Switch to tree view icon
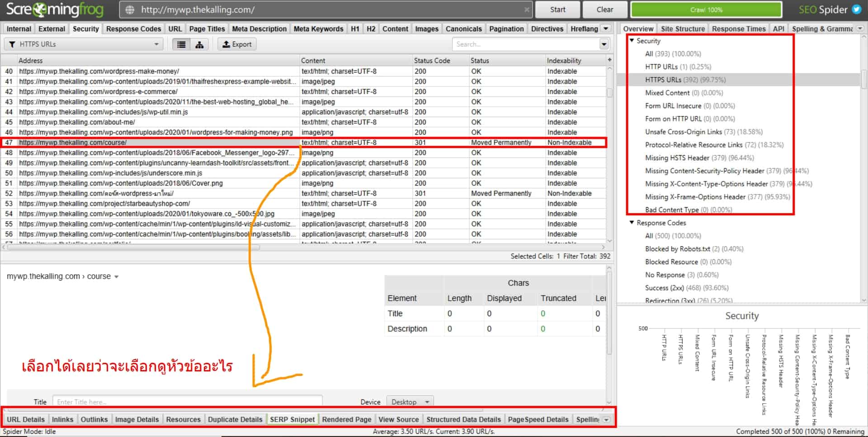This screenshot has height=437, width=868. 199,44
